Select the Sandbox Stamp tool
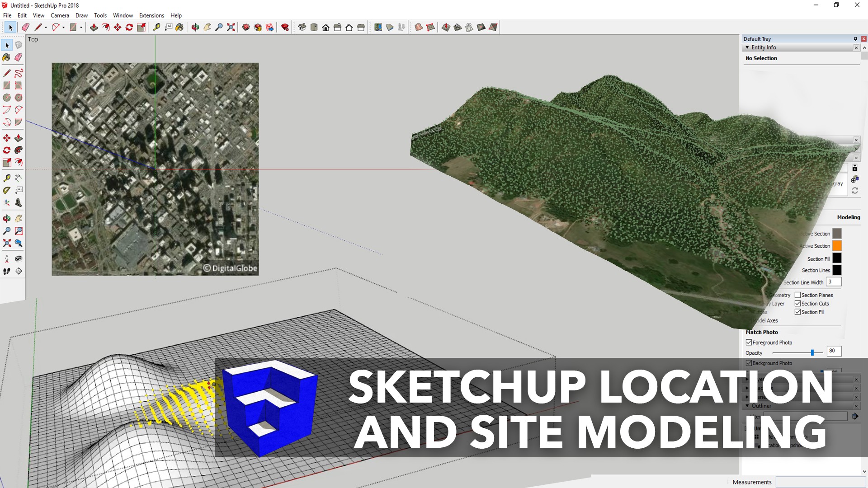This screenshot has height=488, width=868. [458, 27]
